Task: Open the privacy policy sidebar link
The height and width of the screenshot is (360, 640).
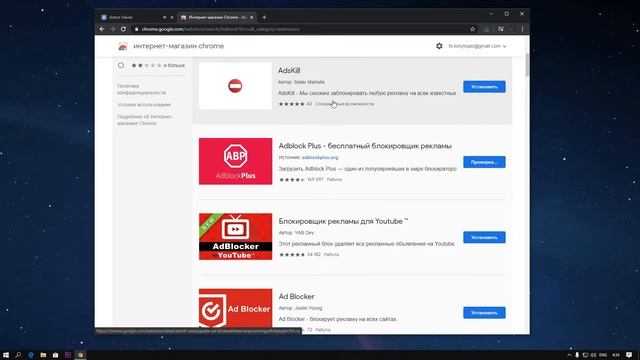Action: (141, 89)
